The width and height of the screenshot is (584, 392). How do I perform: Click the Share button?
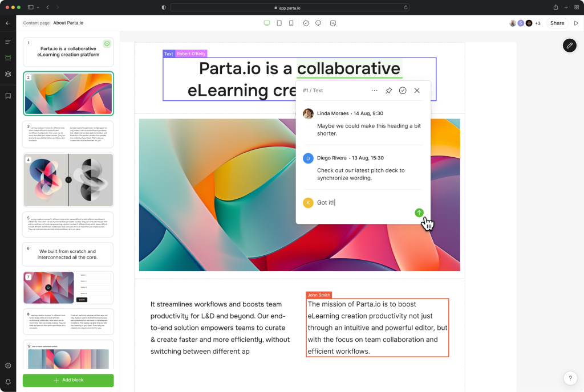point(557,23)
